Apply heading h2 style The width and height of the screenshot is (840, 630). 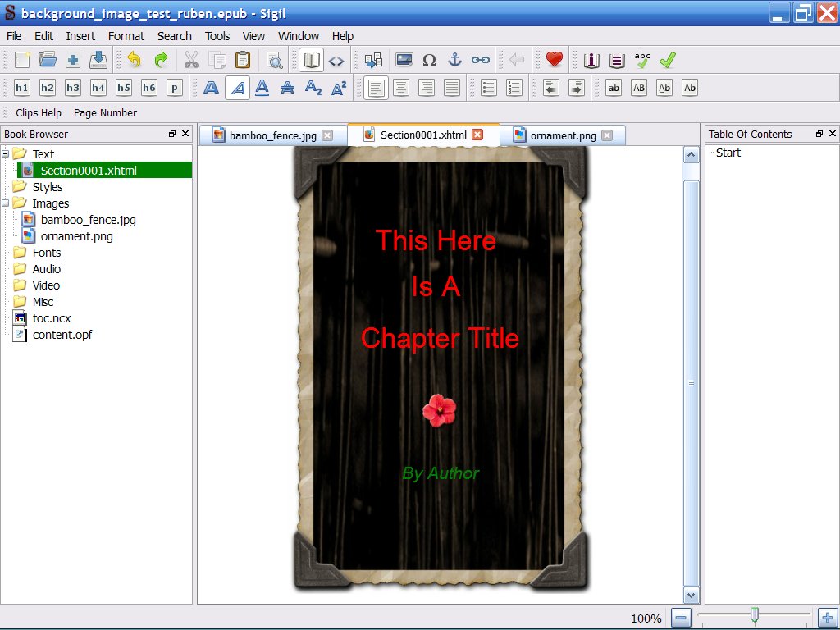click(x=47, y=88)
